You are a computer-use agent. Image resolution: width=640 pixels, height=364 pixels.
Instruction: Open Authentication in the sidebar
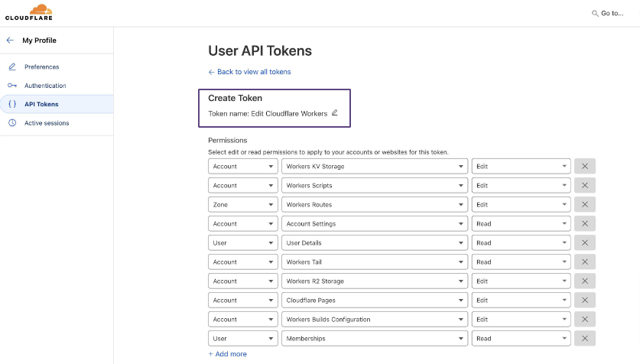[45, 86]
